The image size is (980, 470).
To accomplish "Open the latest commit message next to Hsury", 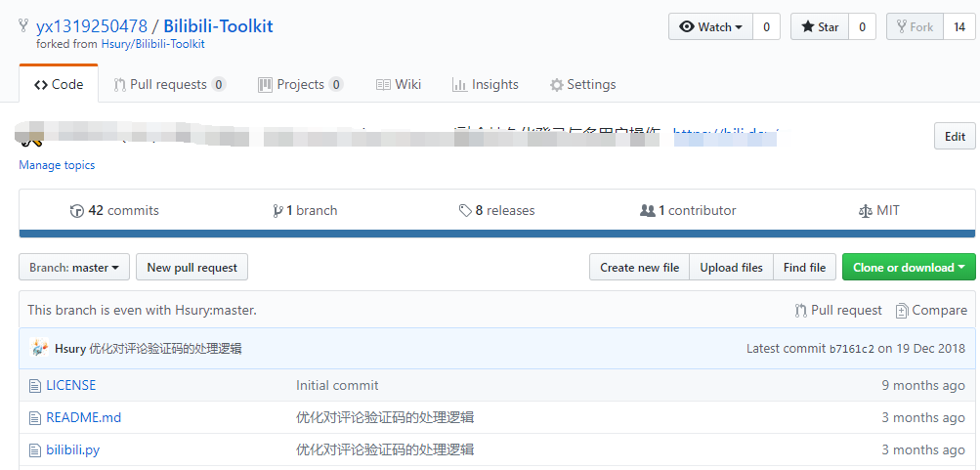I will point(166,349).
